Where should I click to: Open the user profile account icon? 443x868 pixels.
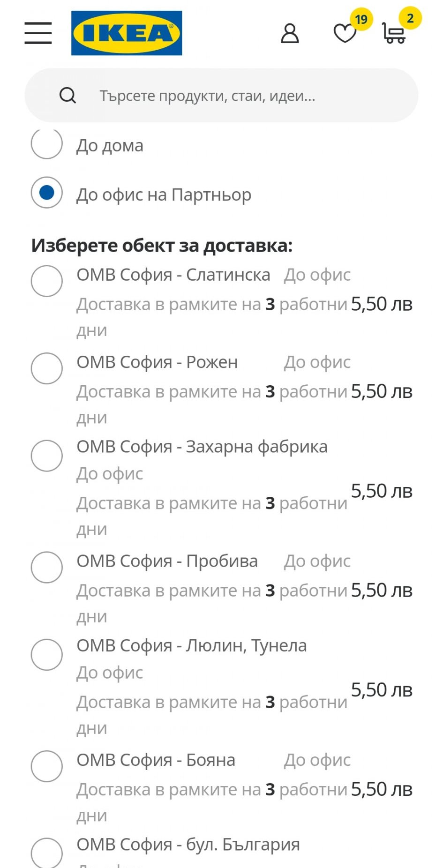(290, 34)
